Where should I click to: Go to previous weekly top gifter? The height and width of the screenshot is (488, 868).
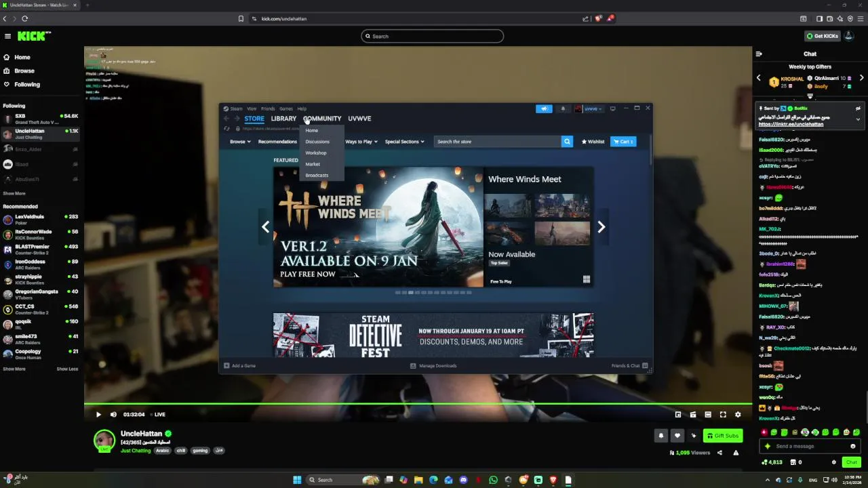pos(759,78)
